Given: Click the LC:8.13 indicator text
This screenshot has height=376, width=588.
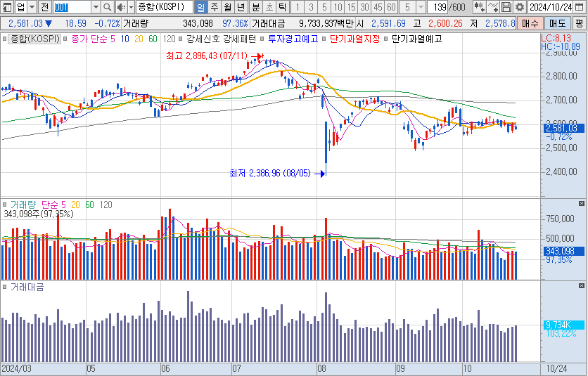Looking at the screenshot, I should pyautogui.click(x=556, y=38).
